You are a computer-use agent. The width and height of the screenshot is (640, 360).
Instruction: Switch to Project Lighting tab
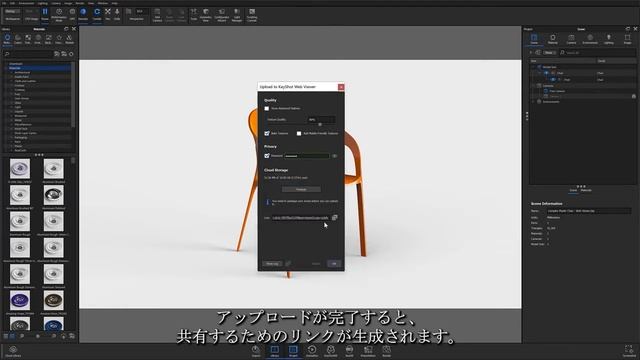coord(609,39)
